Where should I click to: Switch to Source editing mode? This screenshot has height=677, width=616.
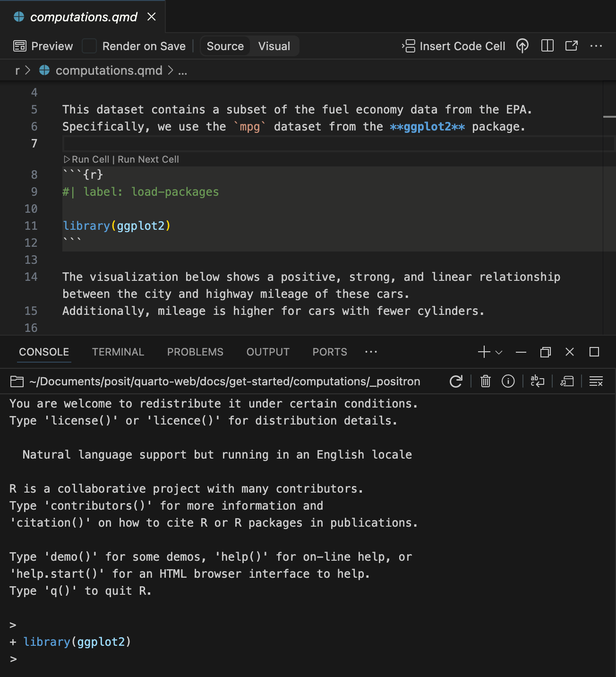(x=225, y=46)
